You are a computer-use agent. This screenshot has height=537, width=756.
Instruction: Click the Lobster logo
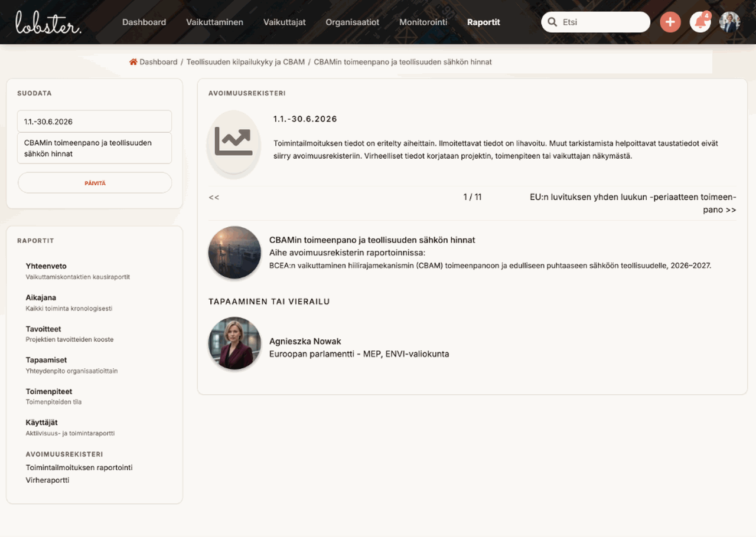(48, 22)
